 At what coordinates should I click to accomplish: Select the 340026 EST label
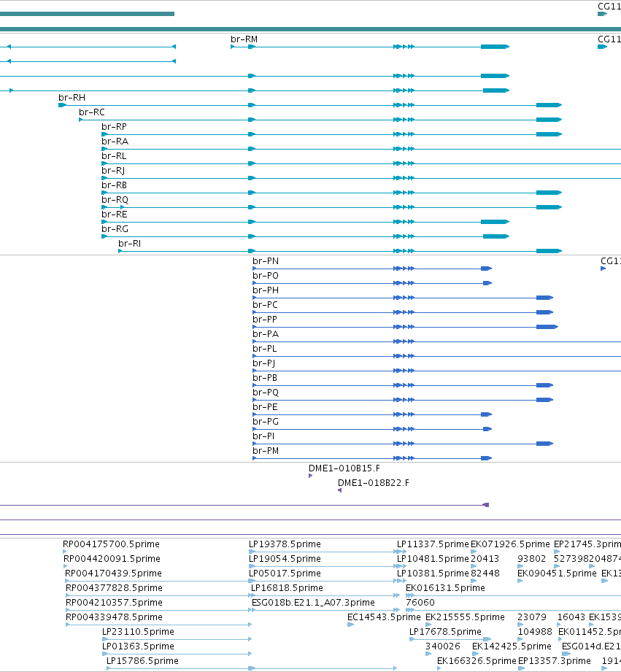pyautogui.click(x=443, y=646)
